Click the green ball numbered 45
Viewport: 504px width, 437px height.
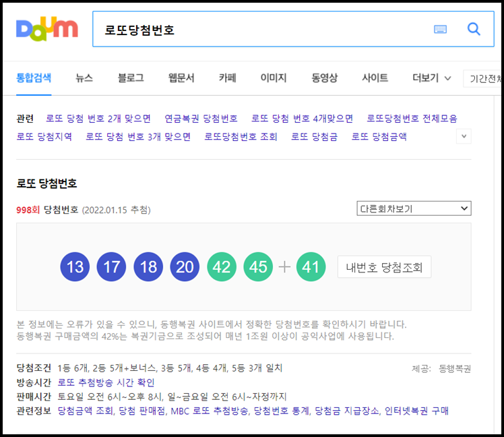(x=259, y=267)
